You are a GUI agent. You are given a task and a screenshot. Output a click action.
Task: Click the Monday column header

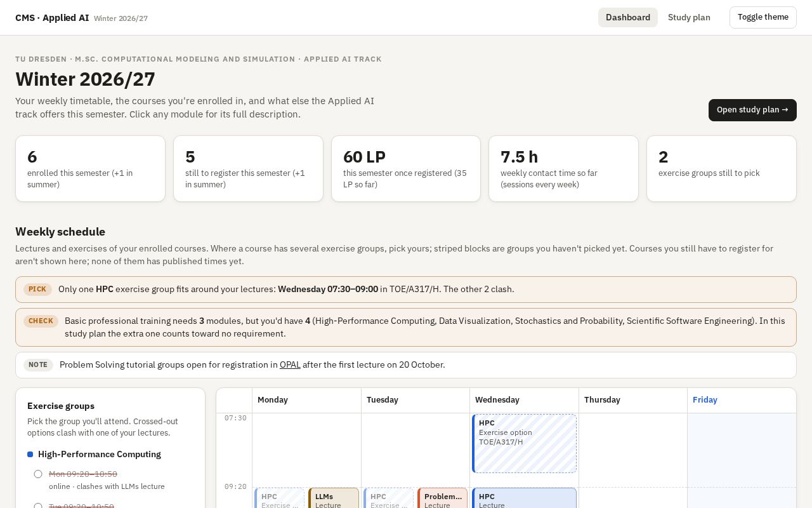point(307,400)
